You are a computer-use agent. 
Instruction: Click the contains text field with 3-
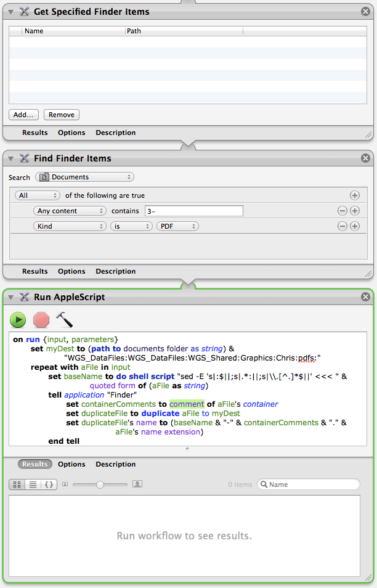194,211
